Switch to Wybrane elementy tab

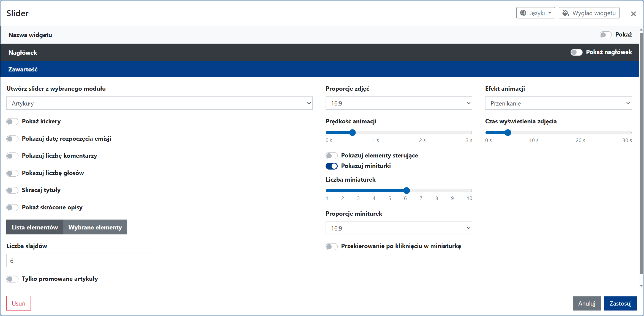click(x=95, y=227)
